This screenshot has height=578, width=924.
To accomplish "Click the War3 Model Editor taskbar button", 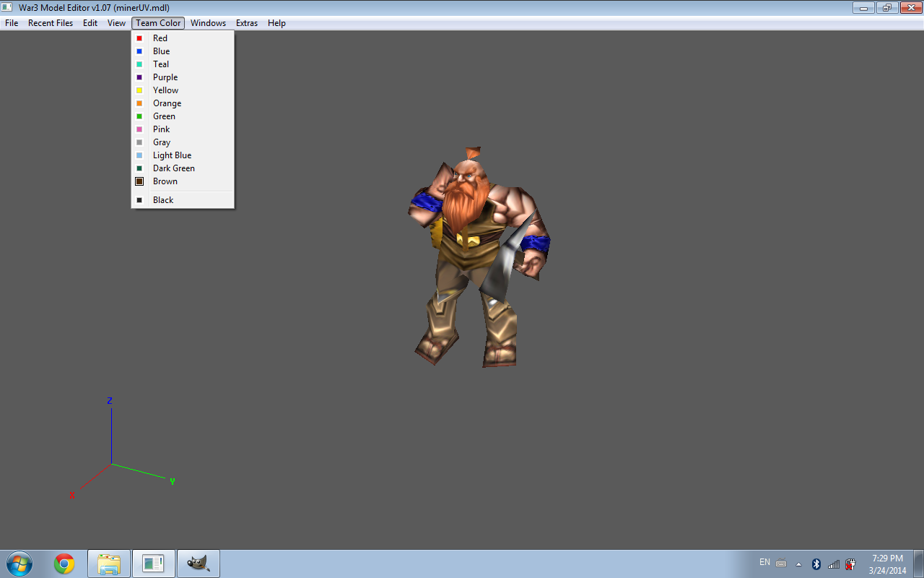I will 154,564.
